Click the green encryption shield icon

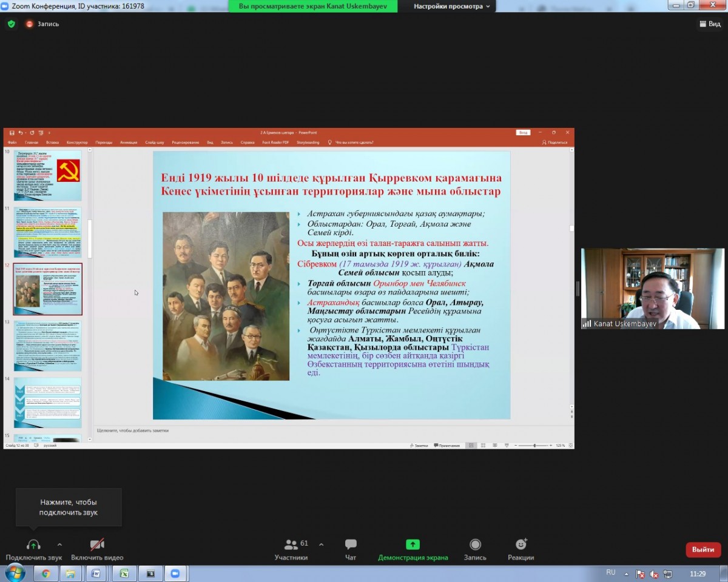(x=11, y=24)
